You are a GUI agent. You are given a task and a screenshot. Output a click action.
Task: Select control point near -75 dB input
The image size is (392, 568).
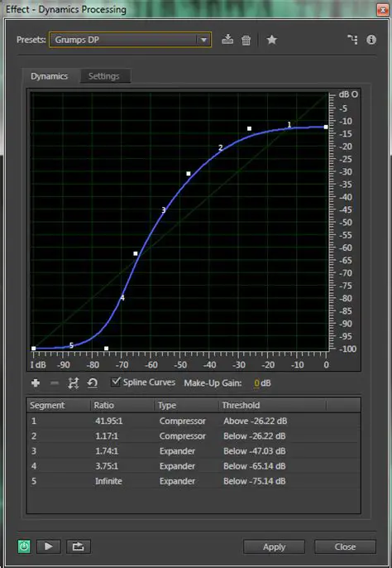[107, 349]
